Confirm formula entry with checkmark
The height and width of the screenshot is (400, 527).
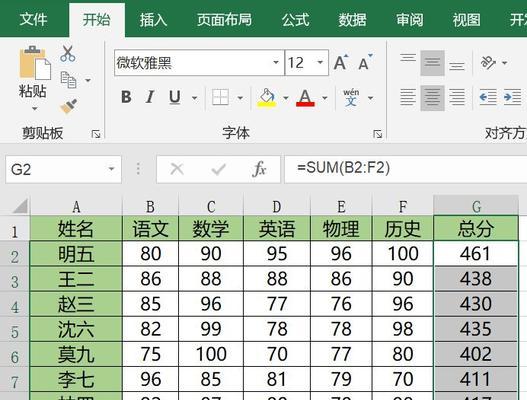coord(218,169)
